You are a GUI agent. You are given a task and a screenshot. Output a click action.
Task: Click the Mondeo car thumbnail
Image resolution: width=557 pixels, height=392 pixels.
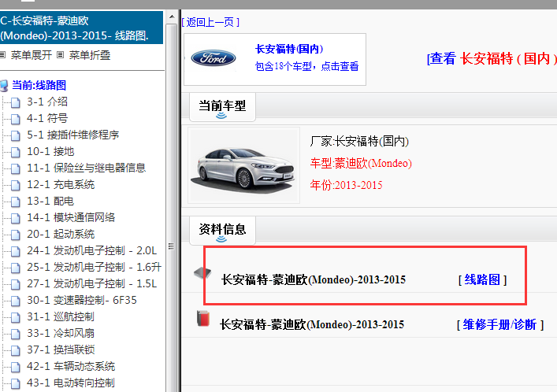(243, 166)
